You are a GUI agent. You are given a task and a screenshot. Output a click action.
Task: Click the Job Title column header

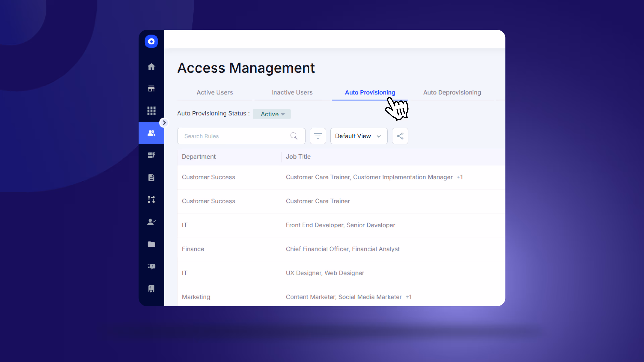point(298,157)
